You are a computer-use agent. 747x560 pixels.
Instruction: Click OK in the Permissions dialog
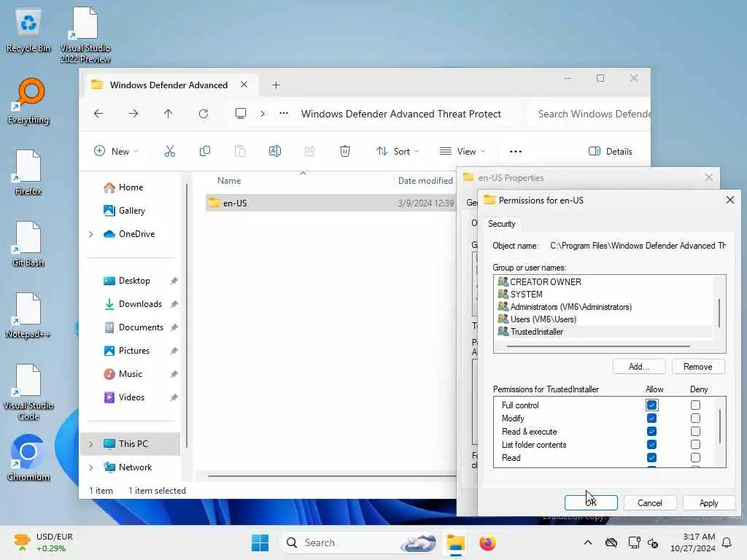[x=591, y=503]
